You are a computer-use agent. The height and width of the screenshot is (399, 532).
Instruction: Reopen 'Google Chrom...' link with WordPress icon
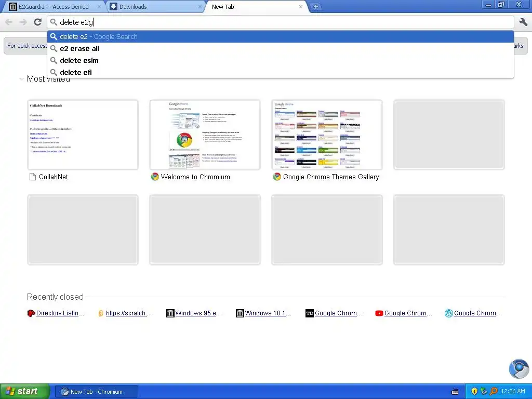tap(478, 313)
